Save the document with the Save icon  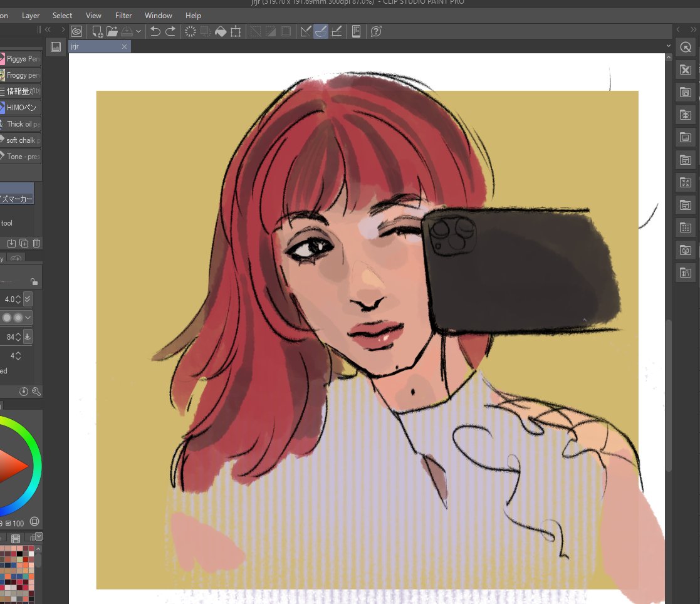(127, 31)
